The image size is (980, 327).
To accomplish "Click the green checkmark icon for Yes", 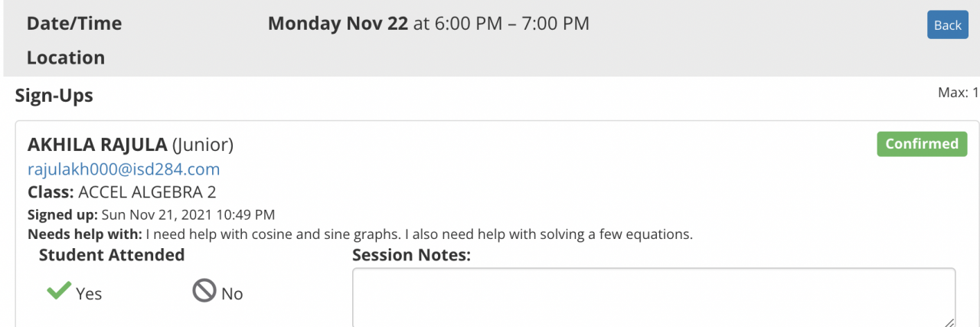I will pyautogui.click(x=58, y=292).
